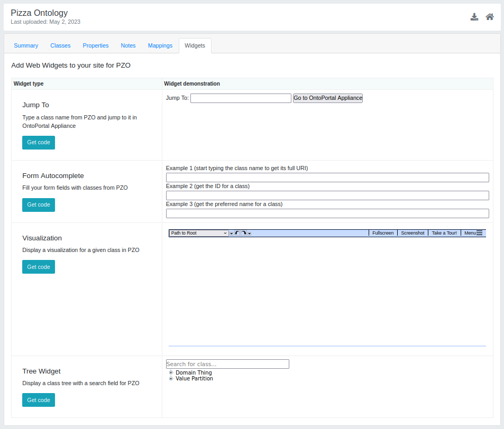Image resolution: width=504 pixels, height=429 pixels.
Task: Click Take a Tour! in the visualization widget
Action: (x=444, y=232)
